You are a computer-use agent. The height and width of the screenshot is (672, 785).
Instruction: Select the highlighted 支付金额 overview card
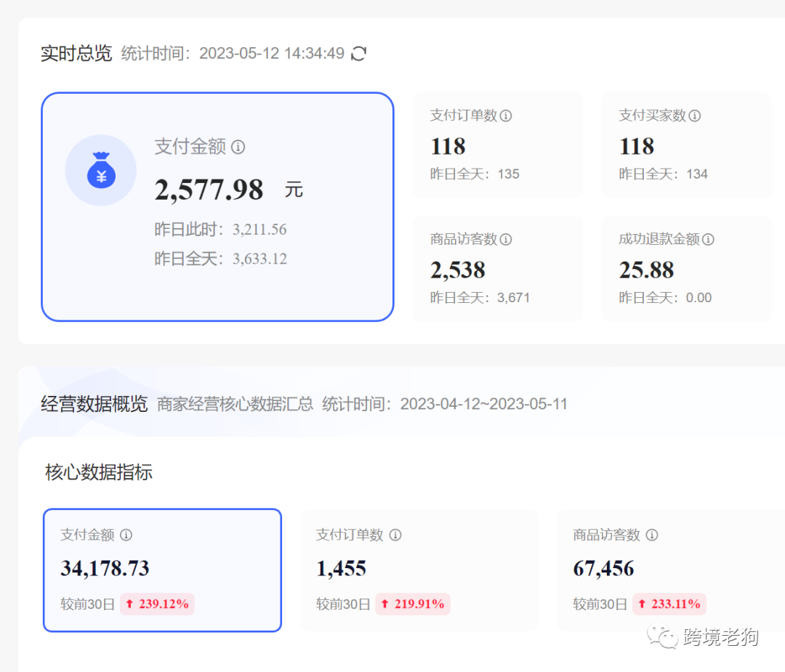[217, 206]
